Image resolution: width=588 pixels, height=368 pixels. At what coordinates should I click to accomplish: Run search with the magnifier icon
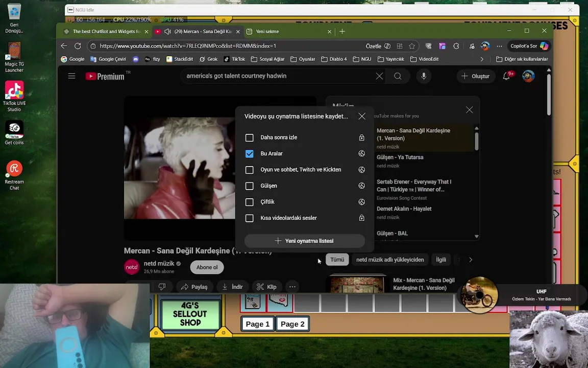tap(398, 76)
